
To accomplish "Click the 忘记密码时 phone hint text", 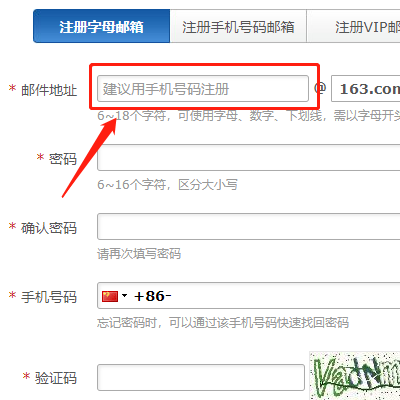I will [223, 323].
